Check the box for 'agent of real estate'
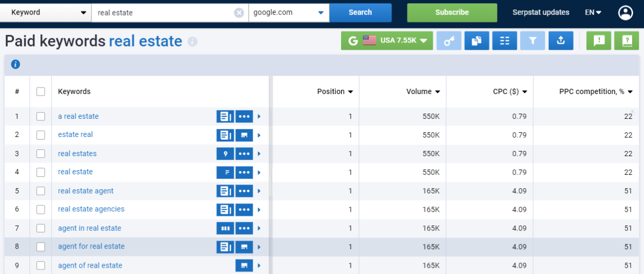 pyautogui.click(x=40, y=265)
